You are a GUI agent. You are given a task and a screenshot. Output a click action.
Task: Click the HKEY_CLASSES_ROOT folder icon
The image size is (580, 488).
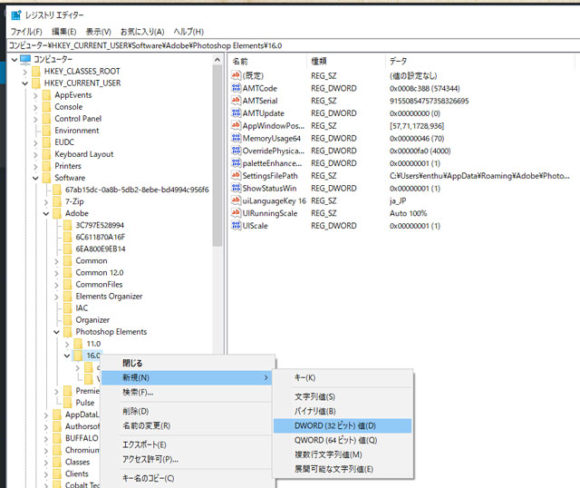[36, 71]
